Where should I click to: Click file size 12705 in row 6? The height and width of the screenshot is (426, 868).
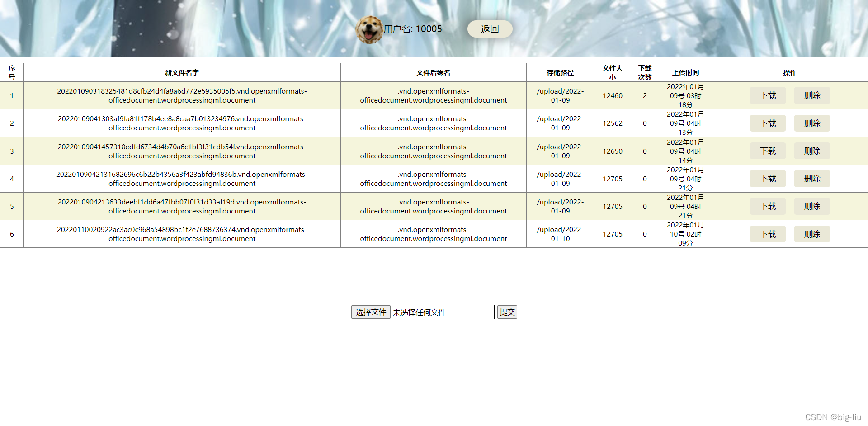(613, 234)
